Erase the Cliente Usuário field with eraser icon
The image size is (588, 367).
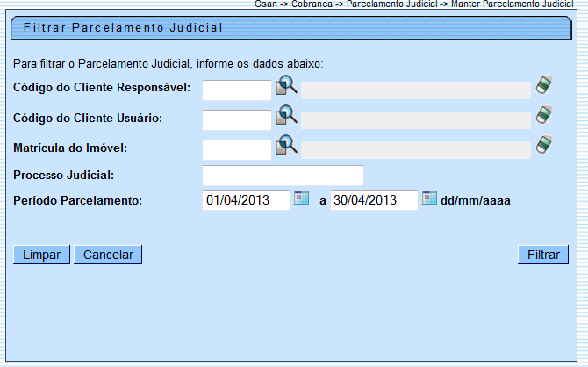click(x=544, y=114)
